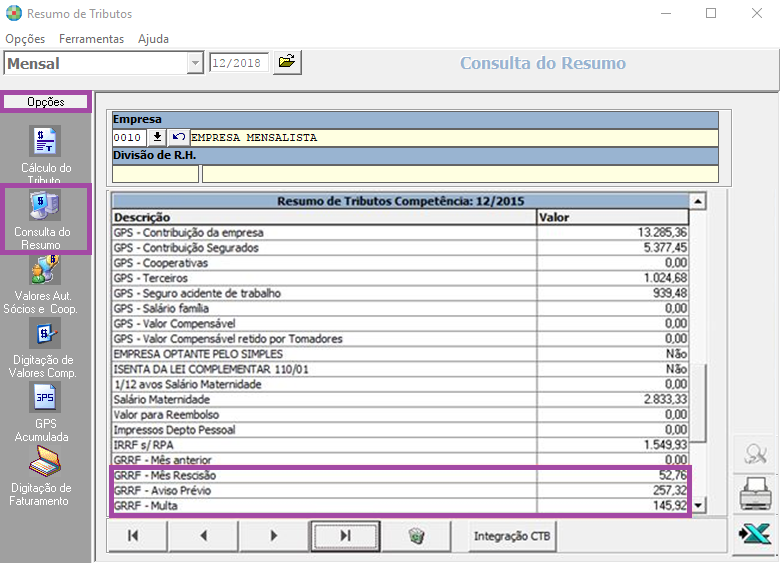Click the Resumo de Tributos Competência table title
Viewport: 780px width, 563px height.
click(x=400, y=201)
